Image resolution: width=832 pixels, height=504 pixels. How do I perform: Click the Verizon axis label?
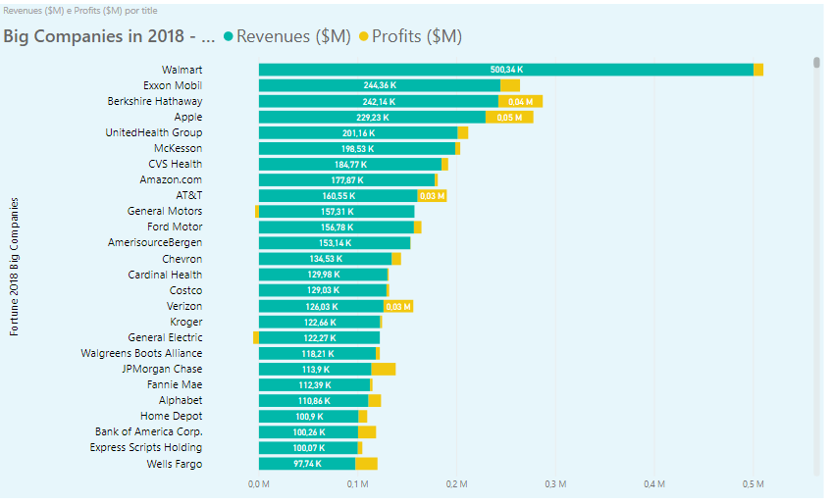click(x=184, y=306)
